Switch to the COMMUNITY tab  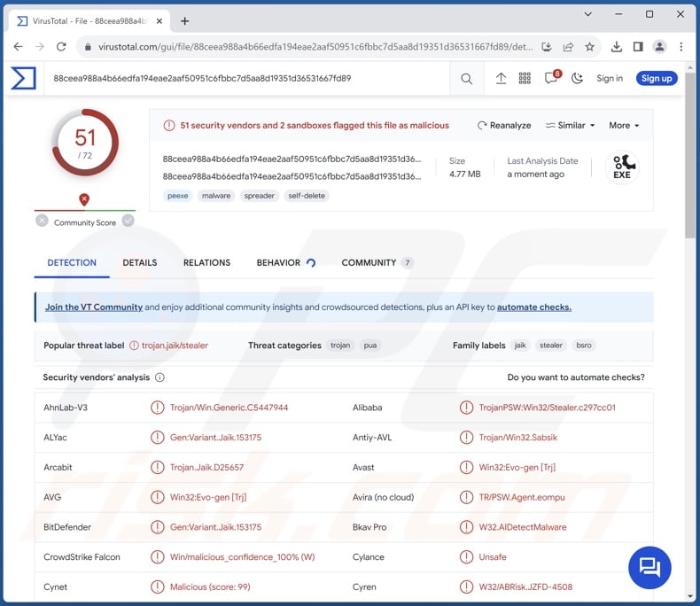tap(377, 263)
